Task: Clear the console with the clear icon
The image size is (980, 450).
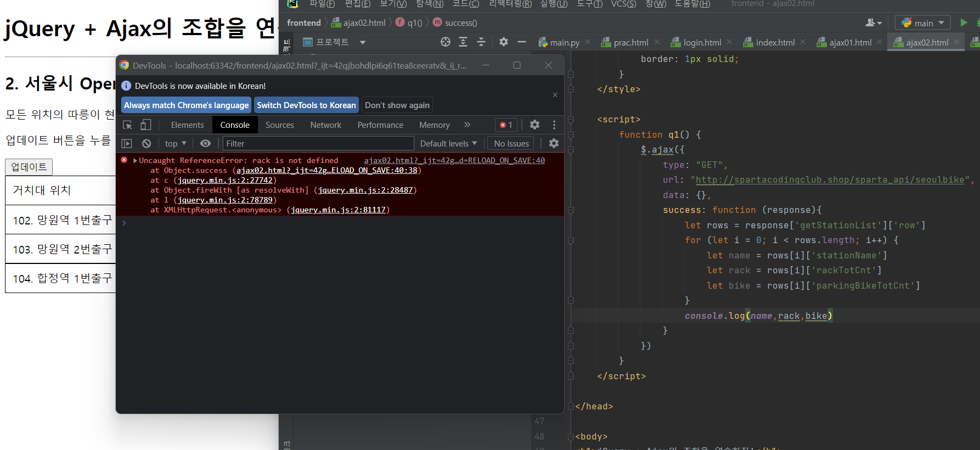Action: pos(147,143)
